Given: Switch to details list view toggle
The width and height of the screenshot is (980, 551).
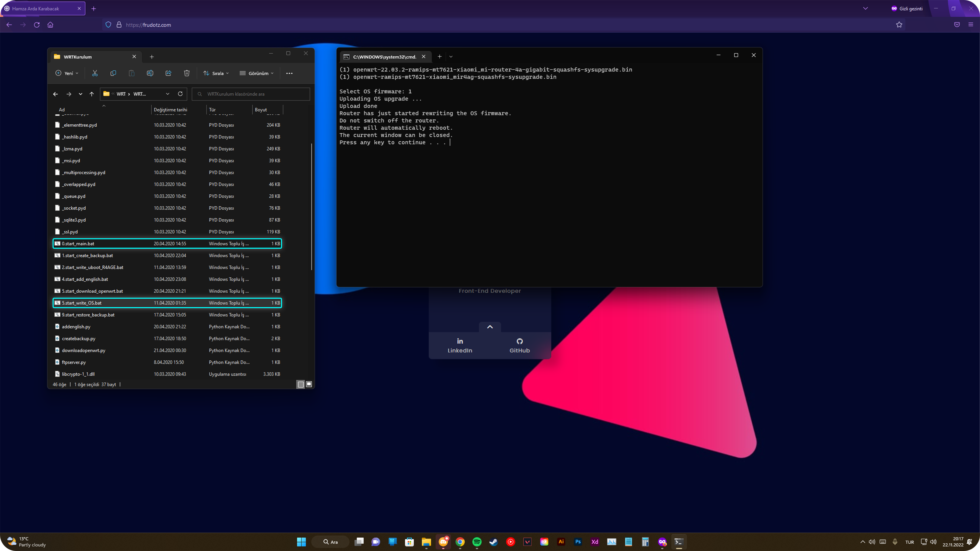Looking at the screenshot, I should pos(301,384).
